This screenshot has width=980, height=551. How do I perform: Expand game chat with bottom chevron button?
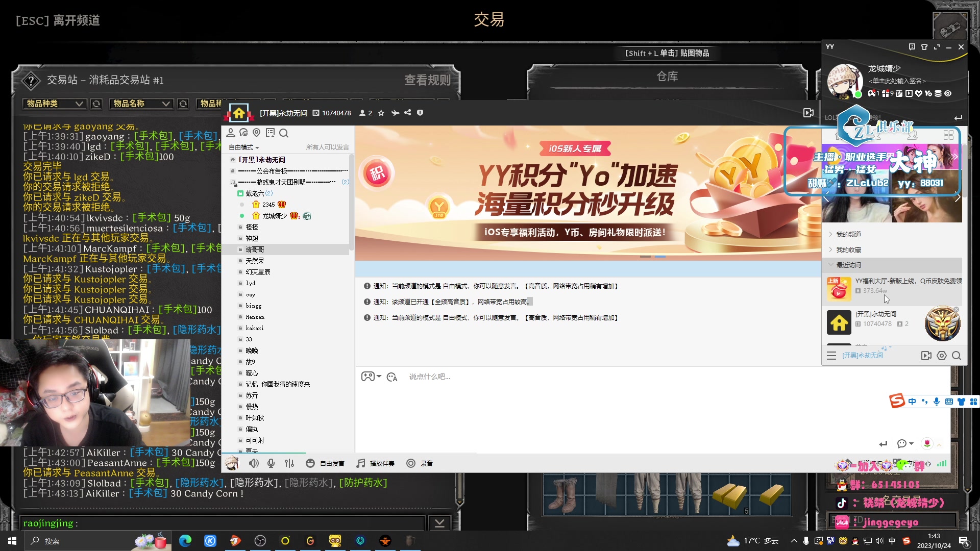tap(439, 523)
